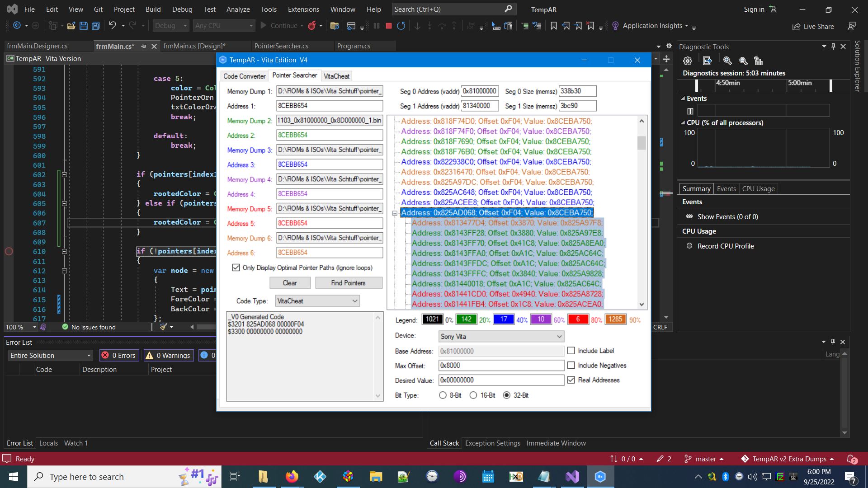Click the Max Offset input field
Viewport: 868px width, 488px height.
click(x=501, y=365)
